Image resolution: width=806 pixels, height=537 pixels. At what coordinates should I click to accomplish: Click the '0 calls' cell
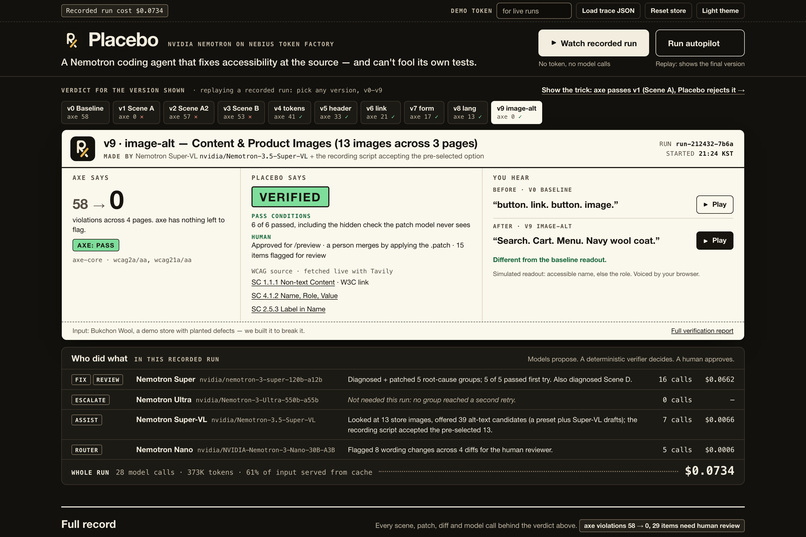(677, 400)
